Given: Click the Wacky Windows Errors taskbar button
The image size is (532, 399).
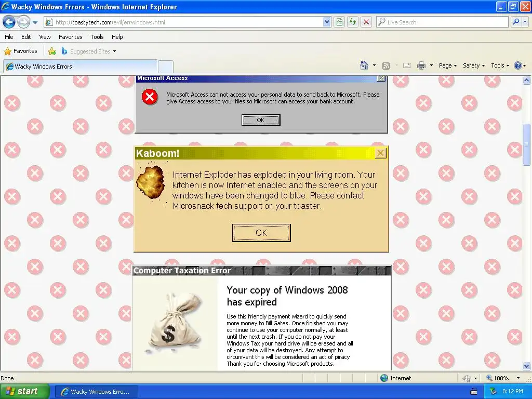Looking at the screenshot, I should click(96, 392).
